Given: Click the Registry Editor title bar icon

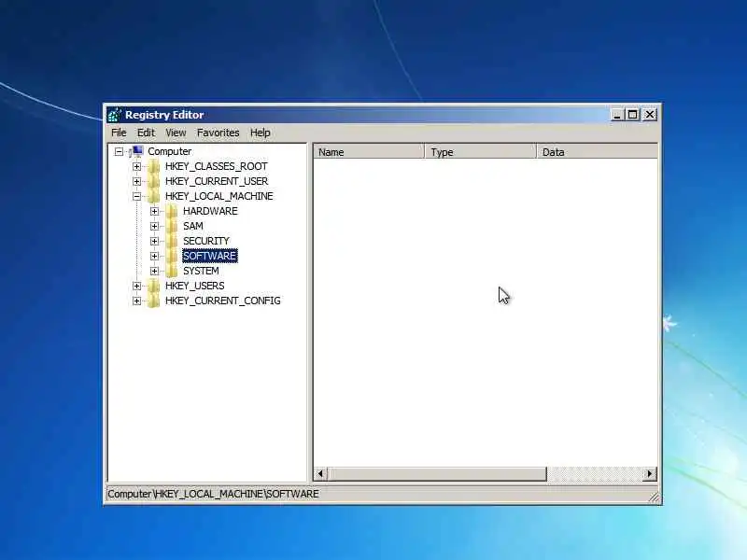Looking at the screenshot, I should pos(114,115).
